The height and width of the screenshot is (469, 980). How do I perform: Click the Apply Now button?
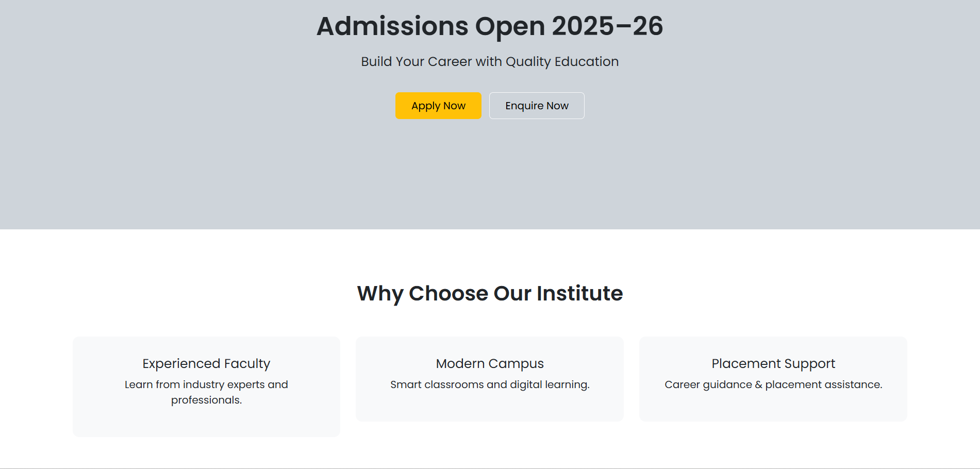438,105
